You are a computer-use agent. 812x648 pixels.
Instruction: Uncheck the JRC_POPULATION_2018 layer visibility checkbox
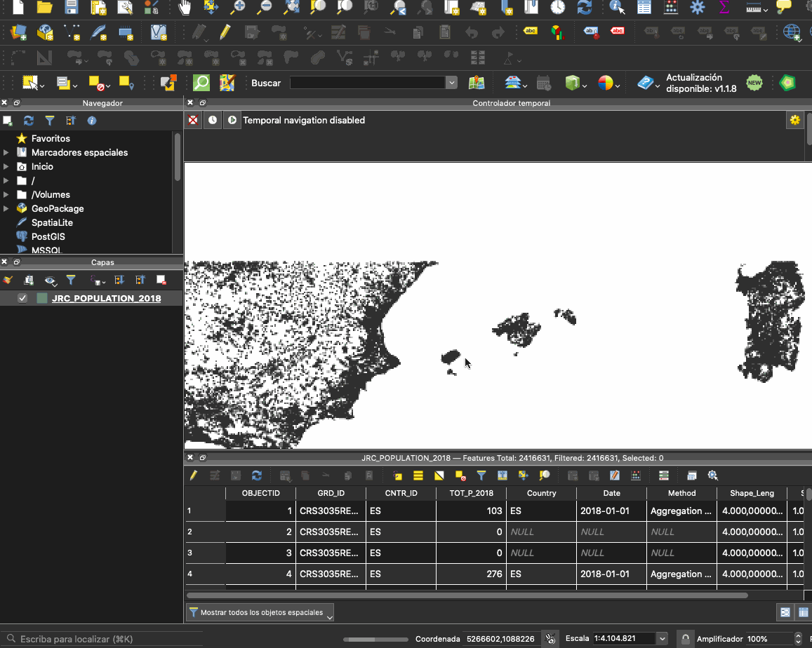[x=22, y=298]
